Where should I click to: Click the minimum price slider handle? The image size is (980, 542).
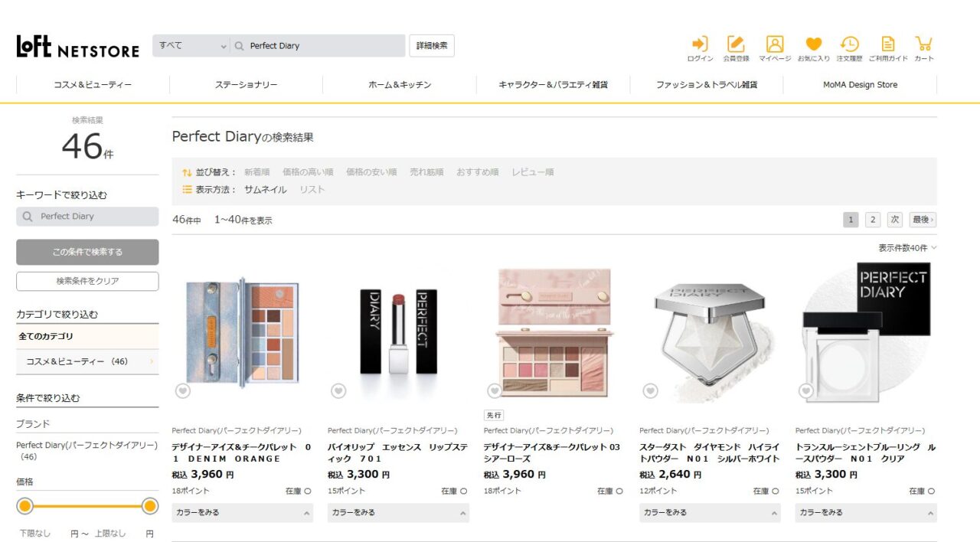(25, 506)
